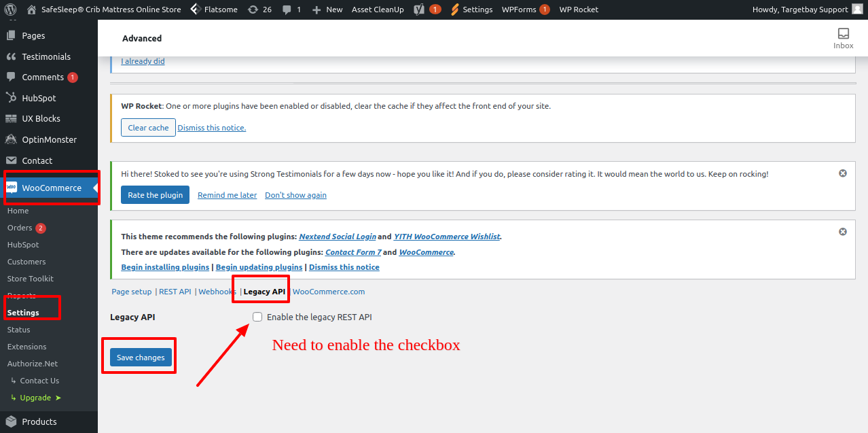
Task: Click the Remind me later link
Action: click(227, 195)
